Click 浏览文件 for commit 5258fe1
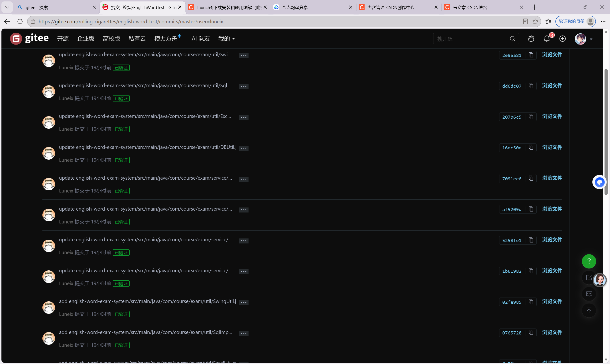This screenshot has height=364, width=610. [x=552, y=240]
